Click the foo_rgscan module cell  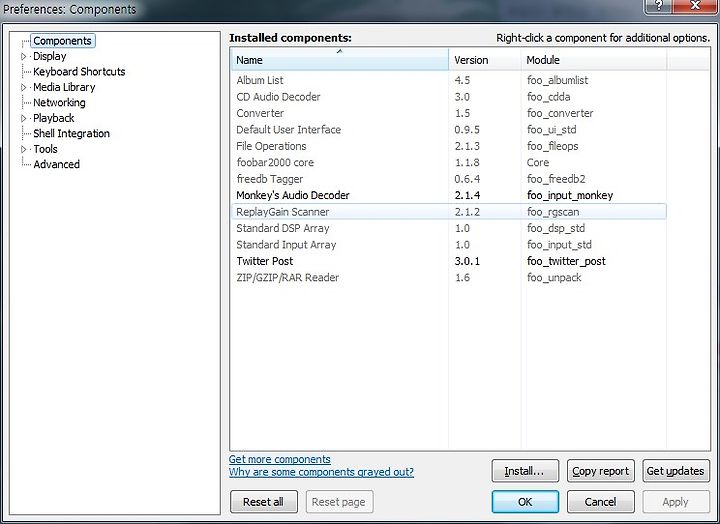tap(553, 212)
